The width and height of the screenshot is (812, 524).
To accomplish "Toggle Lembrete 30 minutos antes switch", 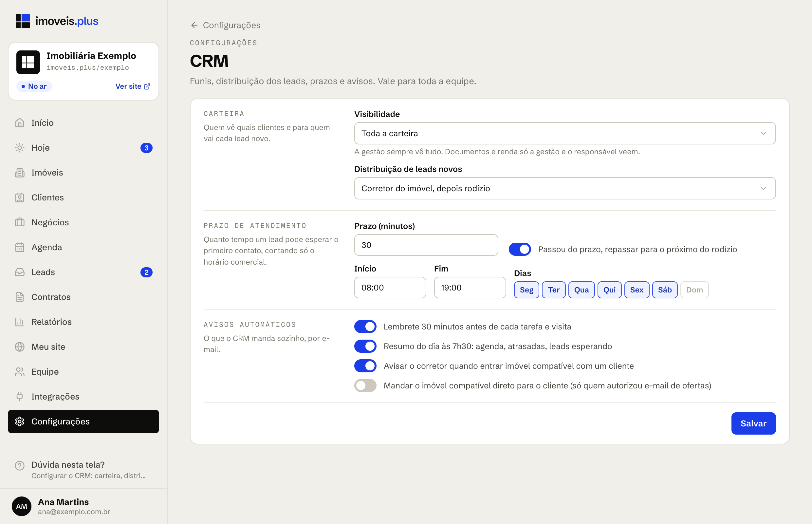I will 365,327.
